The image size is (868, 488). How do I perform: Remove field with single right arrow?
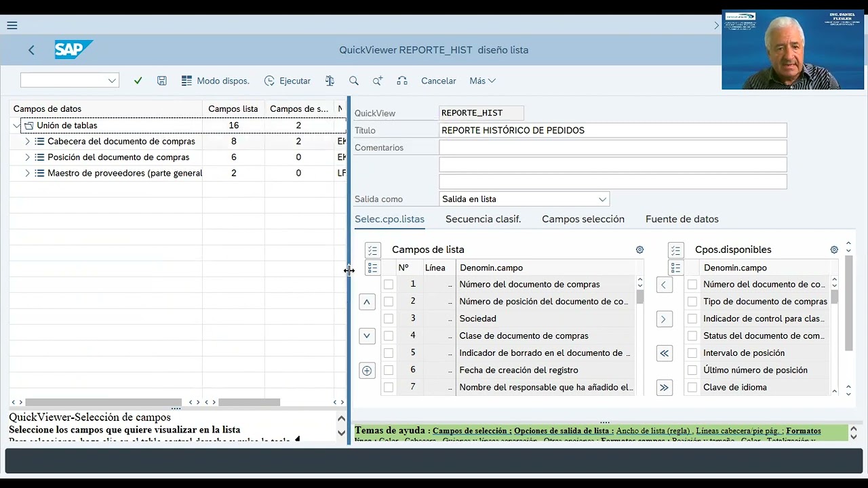[x=664, y=319]
